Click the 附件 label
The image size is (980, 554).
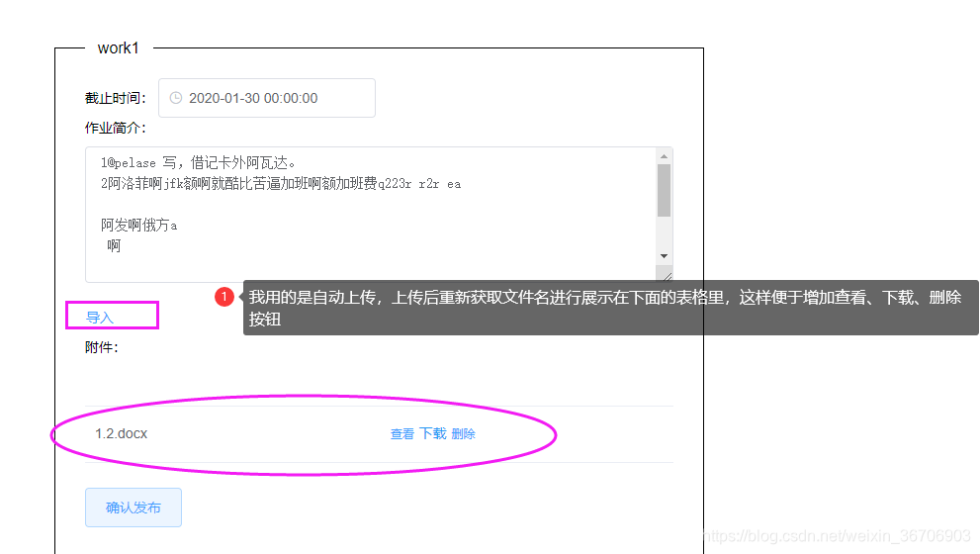(x=101, y=347)
